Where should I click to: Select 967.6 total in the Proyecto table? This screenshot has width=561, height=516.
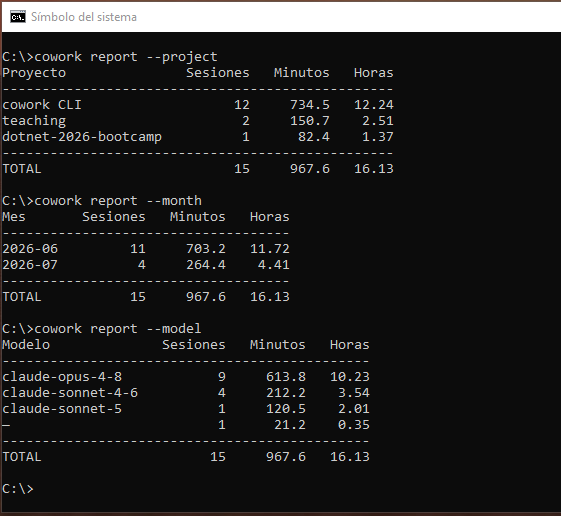310,169
